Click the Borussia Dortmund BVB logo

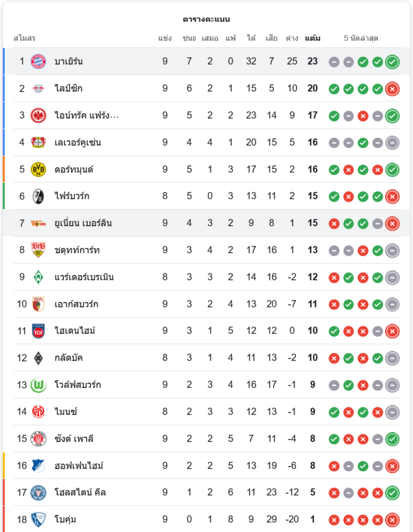pyautogui.click(x=38, y=169)
